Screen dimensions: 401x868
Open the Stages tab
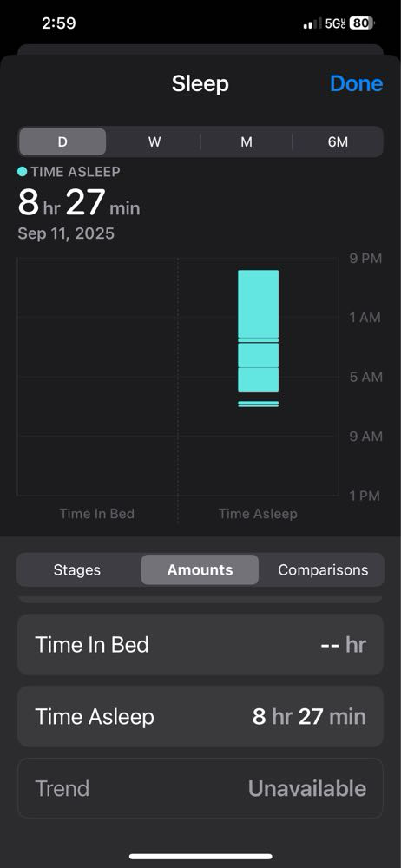pyautogui.click(x=77, y=569)
